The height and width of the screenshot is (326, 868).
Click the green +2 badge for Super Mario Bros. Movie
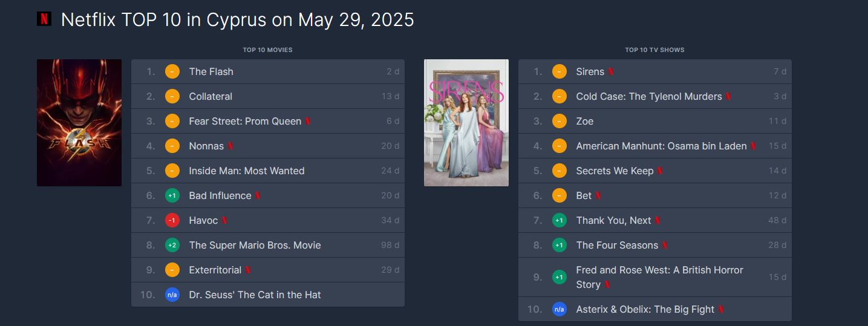pos(172,245)
